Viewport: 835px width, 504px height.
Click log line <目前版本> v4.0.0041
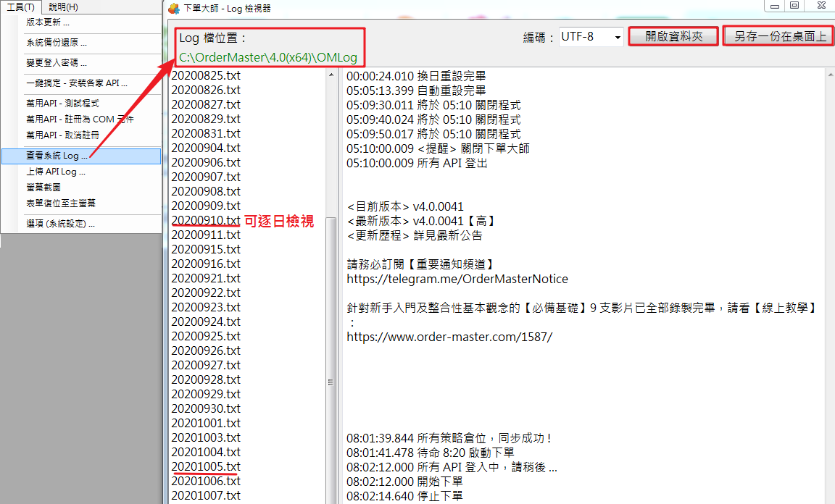coord(405,206)
